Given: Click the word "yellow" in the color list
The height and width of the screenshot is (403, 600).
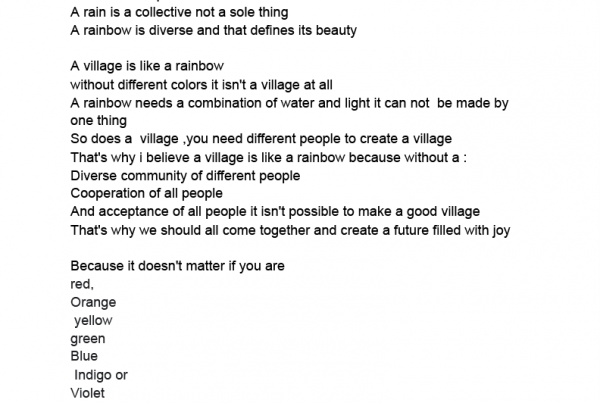Looking at the screenshot, I should click(93, 321).
